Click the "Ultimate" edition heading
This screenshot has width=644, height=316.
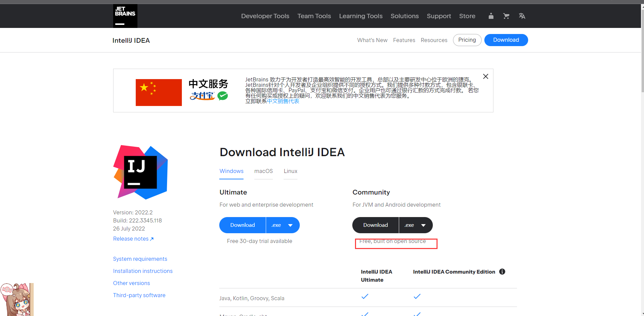[233, 192]
